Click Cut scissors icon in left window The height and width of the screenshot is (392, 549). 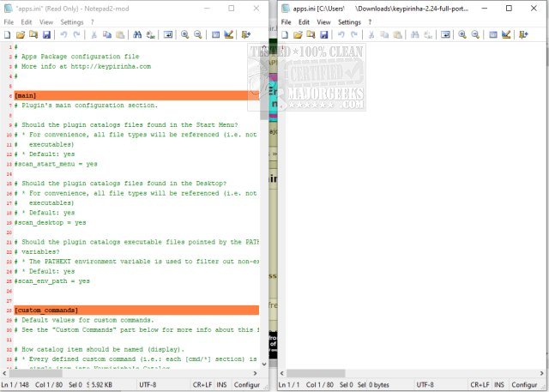(94, 34)
